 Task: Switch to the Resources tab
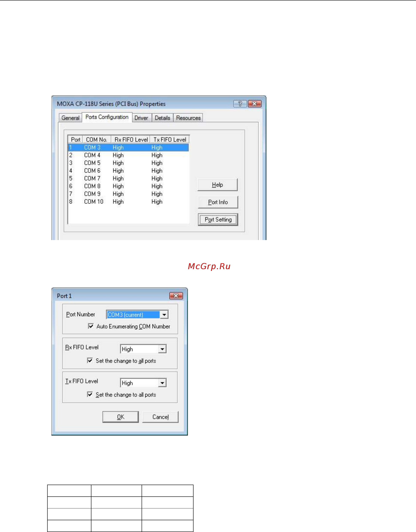188,118
